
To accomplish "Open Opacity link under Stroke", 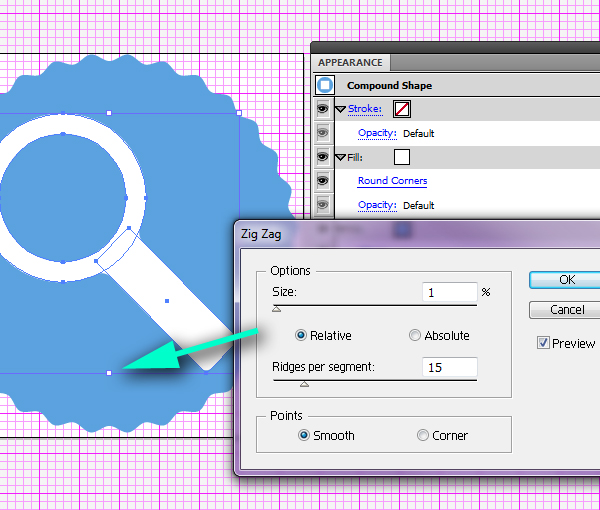I will pos(377,133).
